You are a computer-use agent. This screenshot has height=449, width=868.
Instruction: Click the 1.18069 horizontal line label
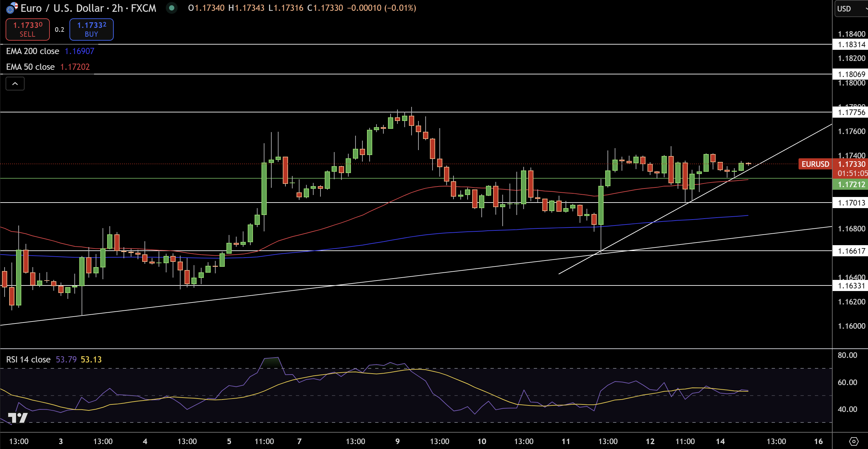pos(851,74)
